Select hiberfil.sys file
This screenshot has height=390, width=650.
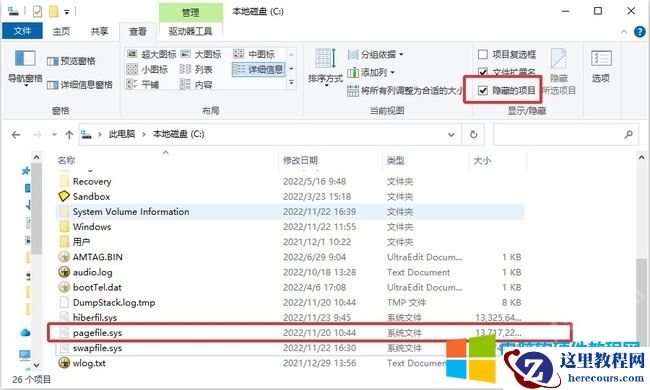pyautogui.click(x=290, y=317)
